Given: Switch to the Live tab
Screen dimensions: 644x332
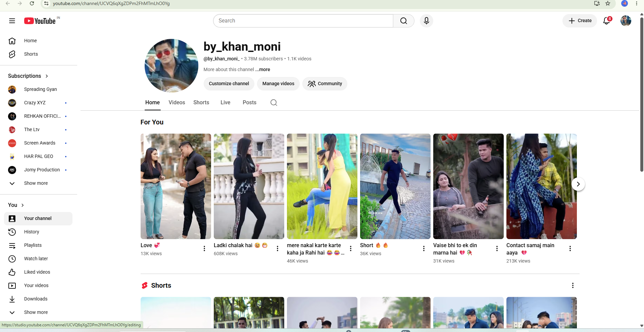Looking at the screenshot, I should click(226, 103).
